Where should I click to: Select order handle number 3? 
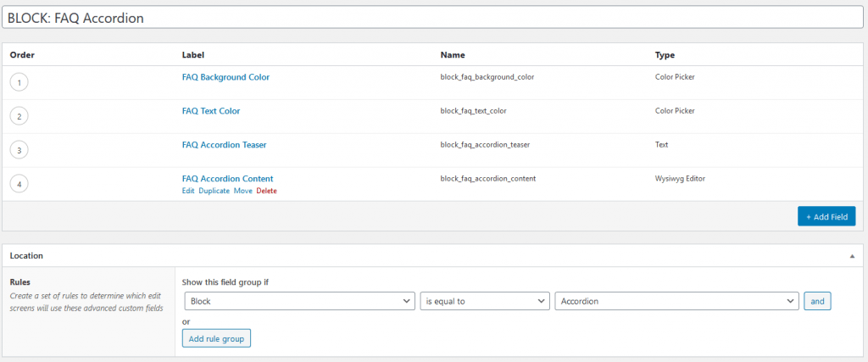coord(19,150)
